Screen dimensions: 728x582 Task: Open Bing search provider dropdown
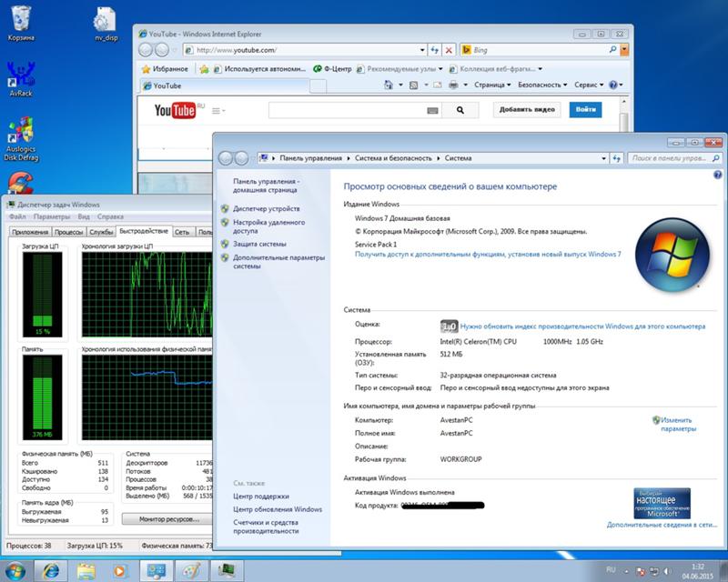[x=624, y=49]
